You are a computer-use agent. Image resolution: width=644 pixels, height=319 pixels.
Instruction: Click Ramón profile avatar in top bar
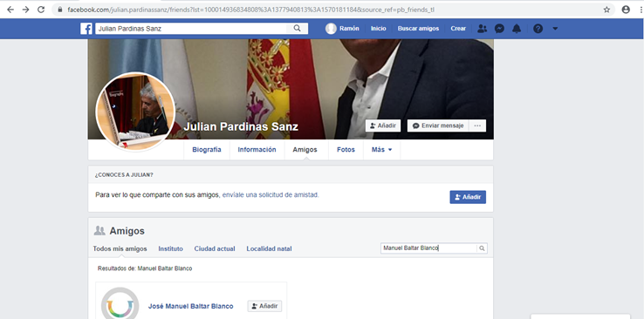331,29
